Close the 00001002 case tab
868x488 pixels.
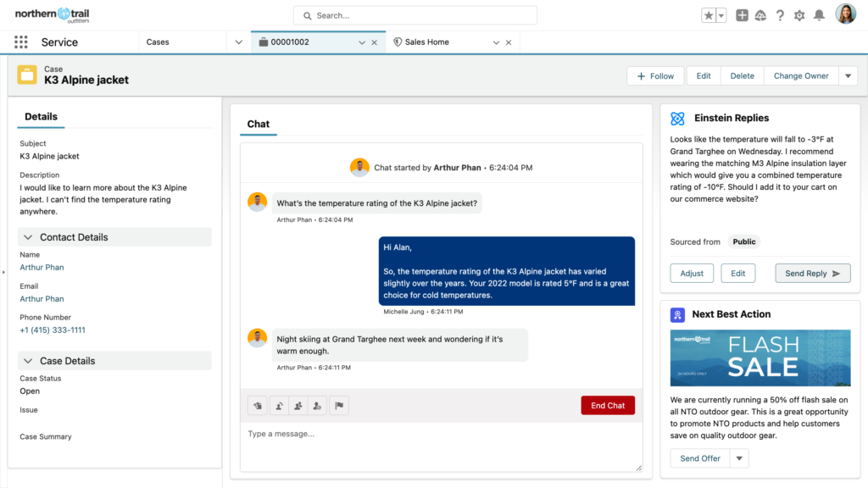(375, 42)
